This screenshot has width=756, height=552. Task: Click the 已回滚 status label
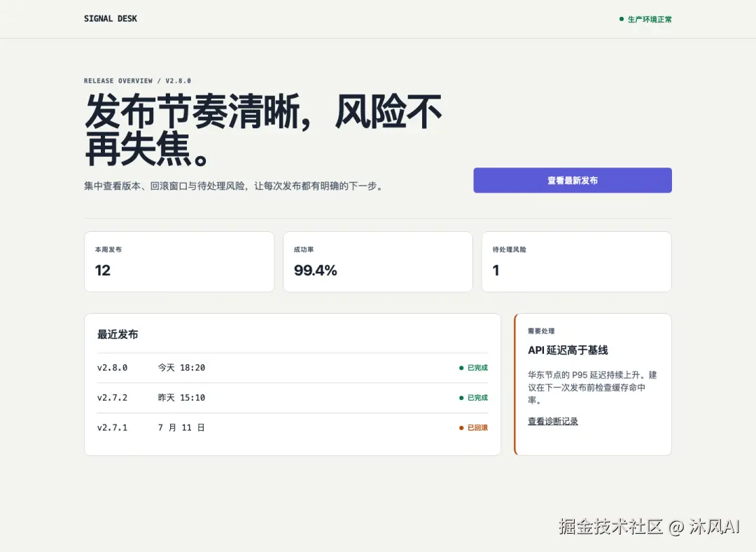coord(473,427)
